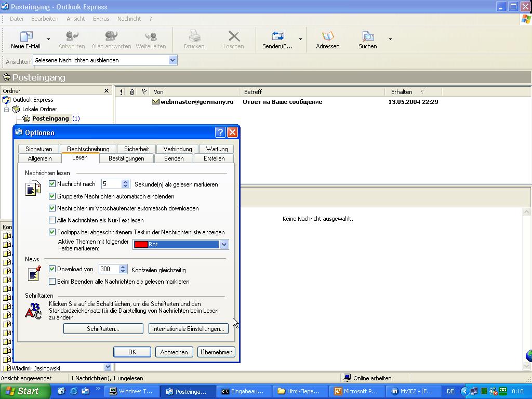
Task: Open the Datei menu
Action: [x=17, y=19]
